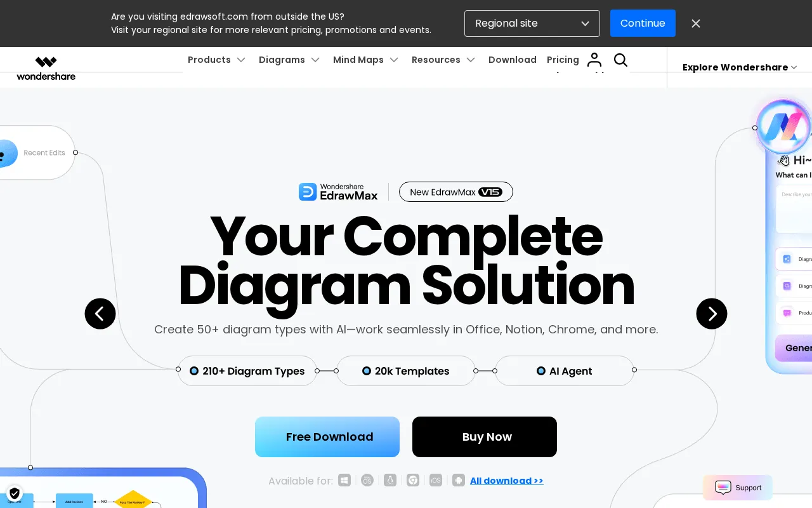812x508 pixels.
Task: Expand the Products menu
Action: (x=216, y=60)
